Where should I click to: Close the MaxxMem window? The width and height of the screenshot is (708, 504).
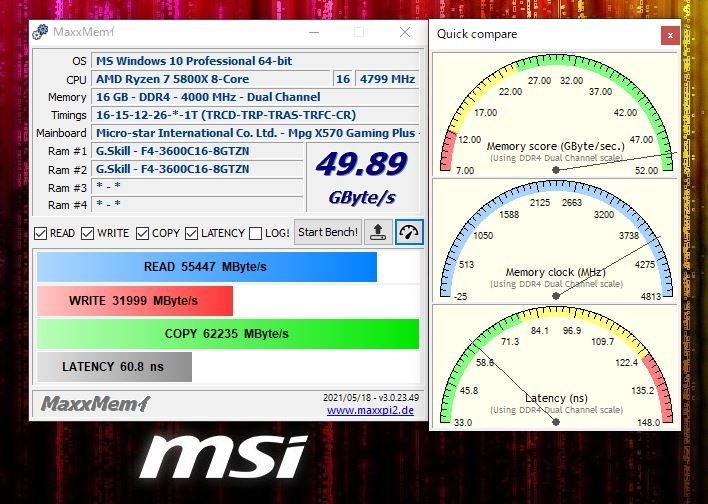405,32
